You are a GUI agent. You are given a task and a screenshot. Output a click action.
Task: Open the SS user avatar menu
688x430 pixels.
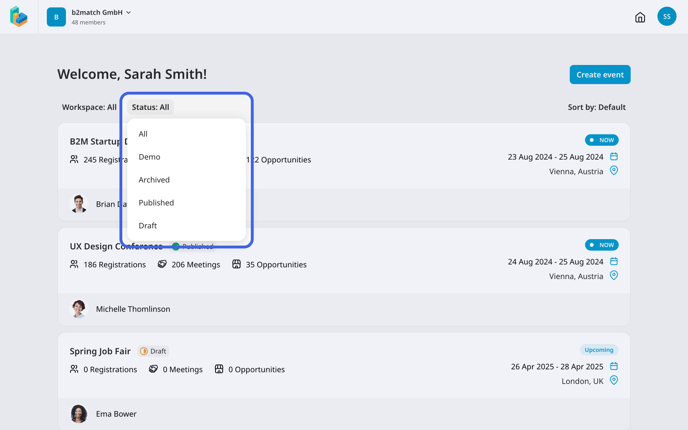[666, 17]
